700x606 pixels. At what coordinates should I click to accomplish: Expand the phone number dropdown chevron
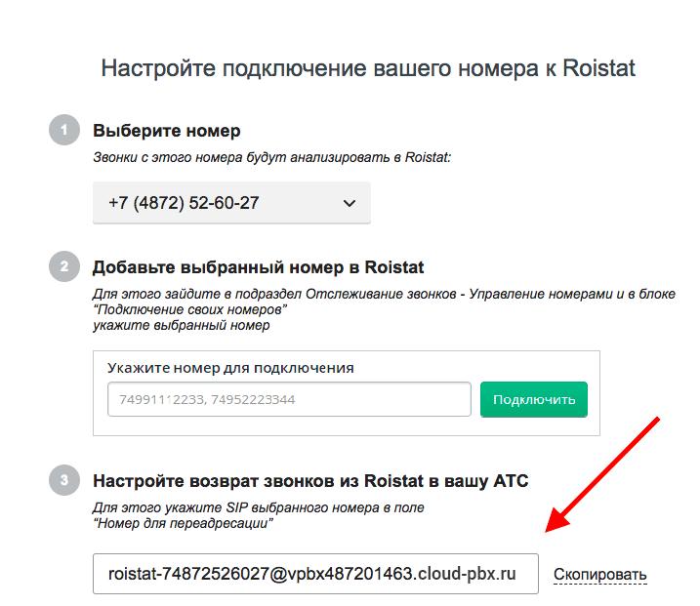350,203
